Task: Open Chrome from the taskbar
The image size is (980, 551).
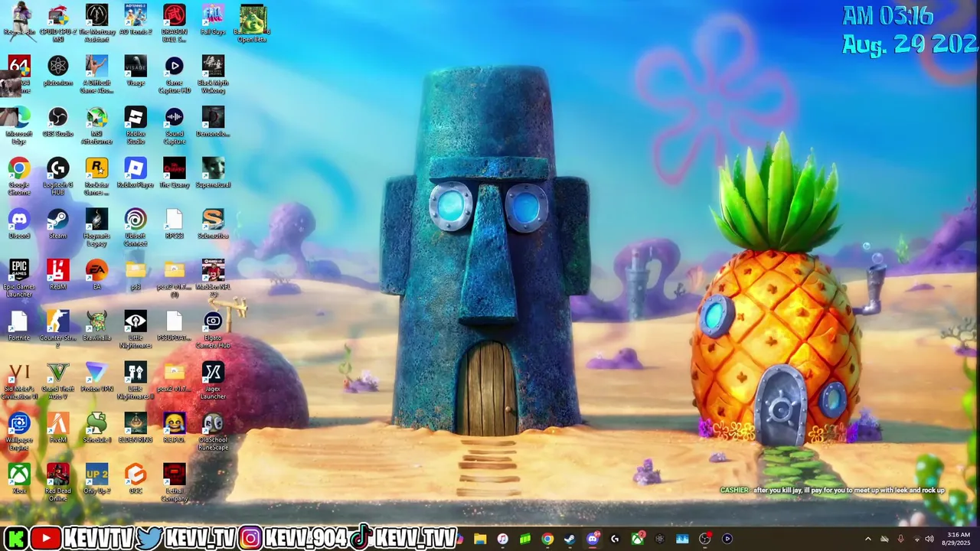Action: pos(547,539)
